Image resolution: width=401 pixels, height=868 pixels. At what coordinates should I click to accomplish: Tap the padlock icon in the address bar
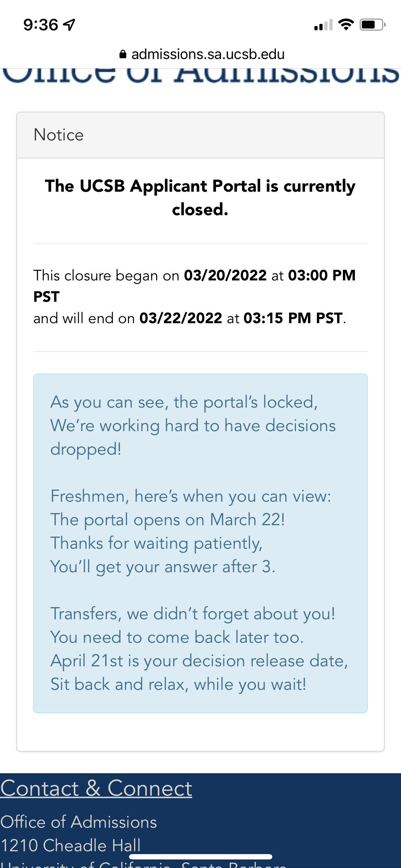(x=123, y=54)
